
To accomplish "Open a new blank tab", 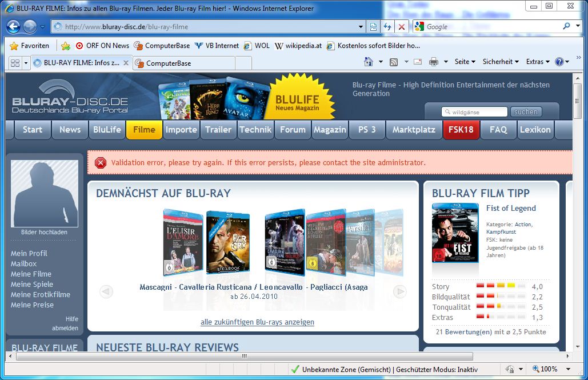I will pos(243,63).
